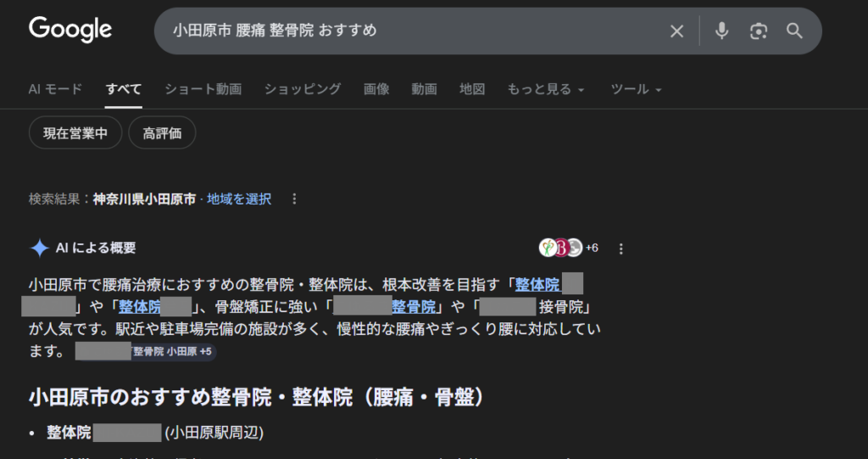Open the ショート動画 tab
868x459 pixels.
(x=203, y=89)
